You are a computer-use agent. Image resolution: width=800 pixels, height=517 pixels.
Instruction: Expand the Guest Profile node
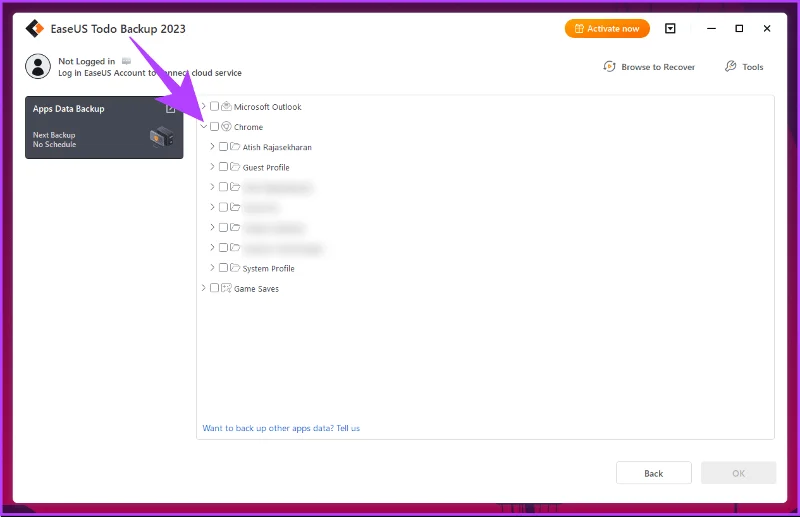pyautogui.click(x=212, y=167)
